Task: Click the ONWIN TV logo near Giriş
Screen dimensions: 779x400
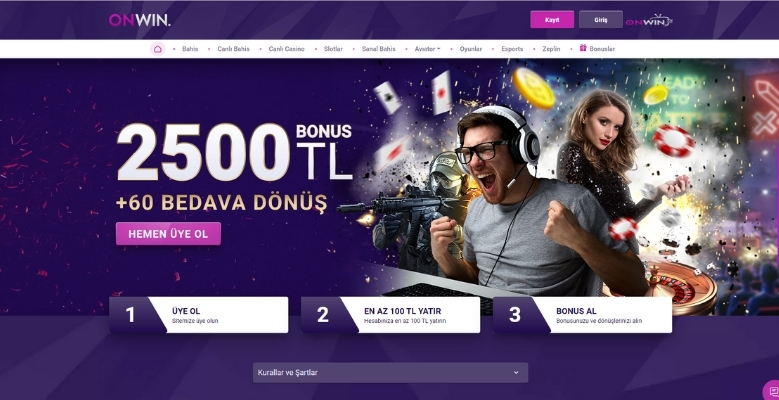Action: (x=649, y=21)
